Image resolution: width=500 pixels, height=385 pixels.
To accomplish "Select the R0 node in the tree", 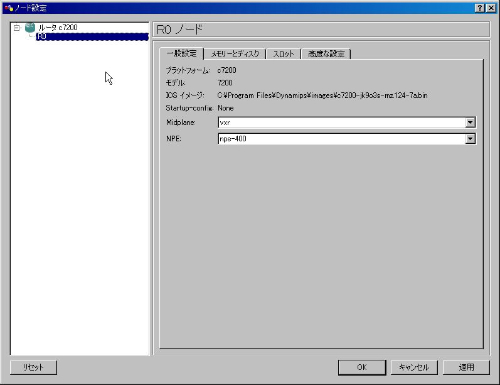I will (92, 36).
